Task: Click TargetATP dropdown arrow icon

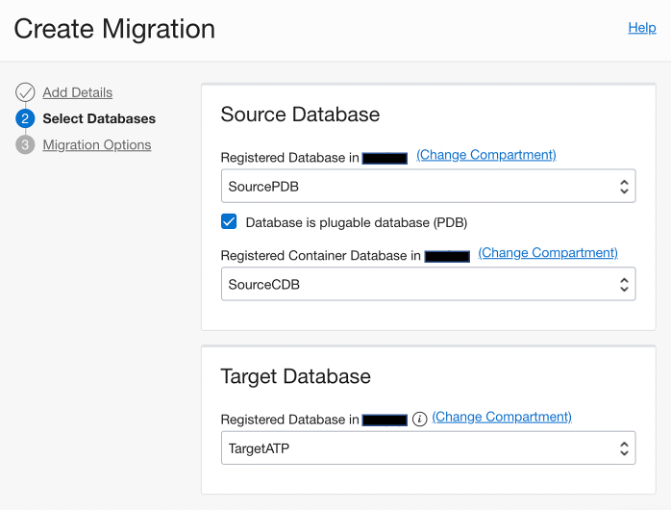Action: pyautogui.click(x=624, y=448)
